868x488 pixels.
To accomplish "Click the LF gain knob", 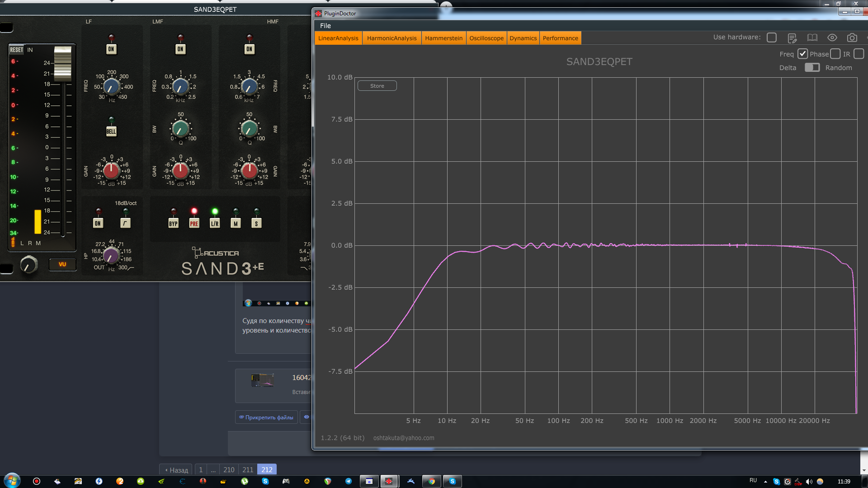I will (x=112, y=171).
